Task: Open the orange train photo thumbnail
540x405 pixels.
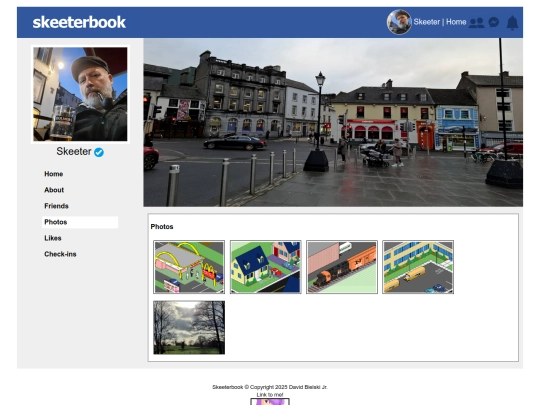Action: [342, 267]
